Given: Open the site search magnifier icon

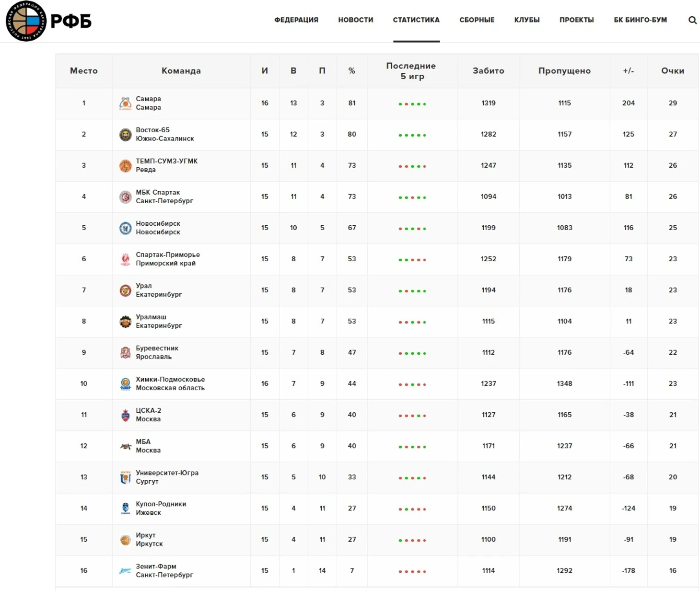Looking at the screenshot, I should (692, 20).
